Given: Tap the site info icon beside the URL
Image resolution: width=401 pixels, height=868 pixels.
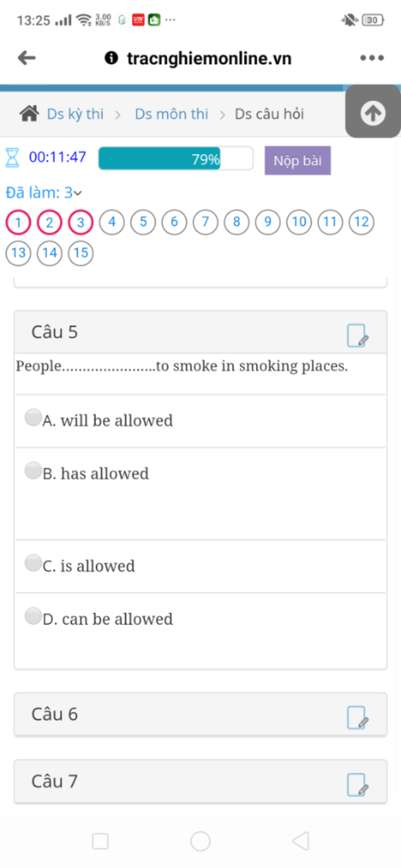Looking at the screenshot, I should click(x=111, y=58).
